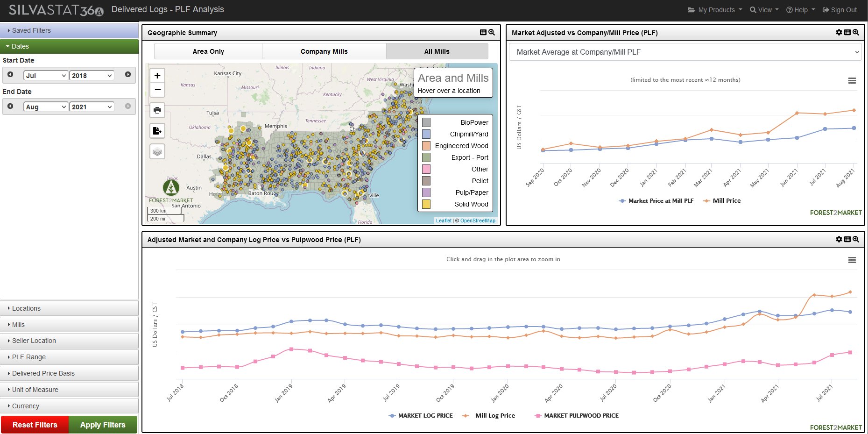Image resolution: width=868 pixels, height=434 pixels.
Task: Click the map export file icon
Action: point(157,131)
